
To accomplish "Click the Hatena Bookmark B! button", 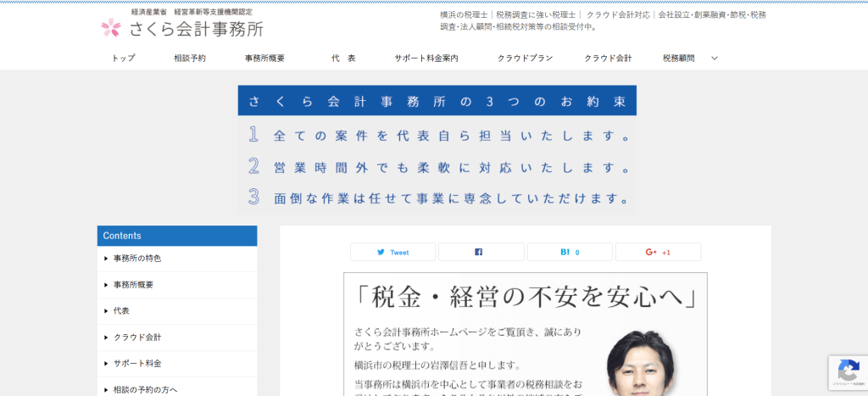I will (569, 252).
